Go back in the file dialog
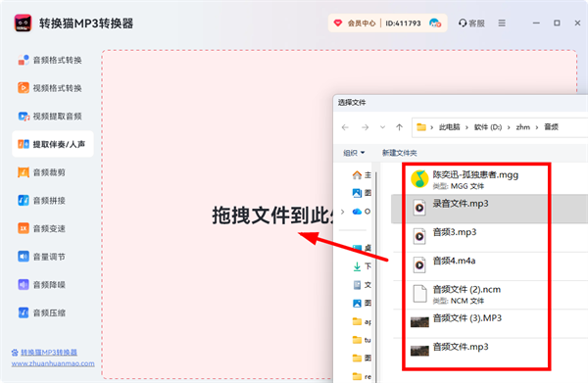The height and width of the screenshot is (383, 588). pyautogui.click(x=345, y=127)
